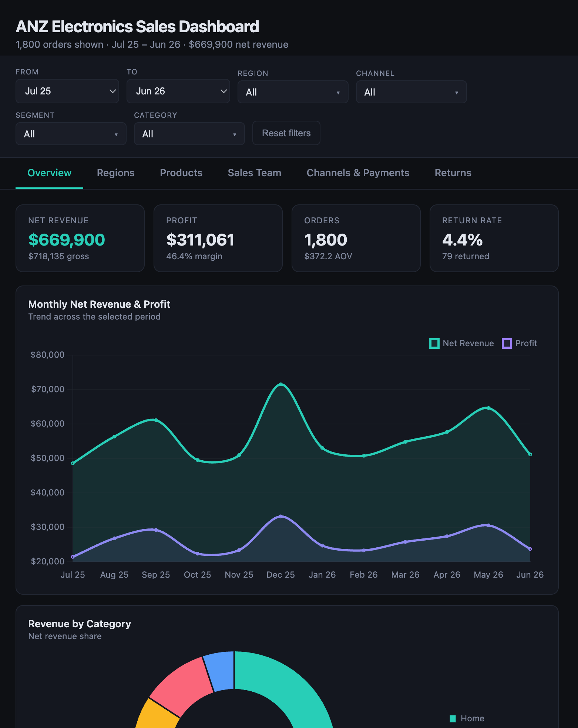Click the Net Revenue card
Screen dimensions: 578x728
80,238
